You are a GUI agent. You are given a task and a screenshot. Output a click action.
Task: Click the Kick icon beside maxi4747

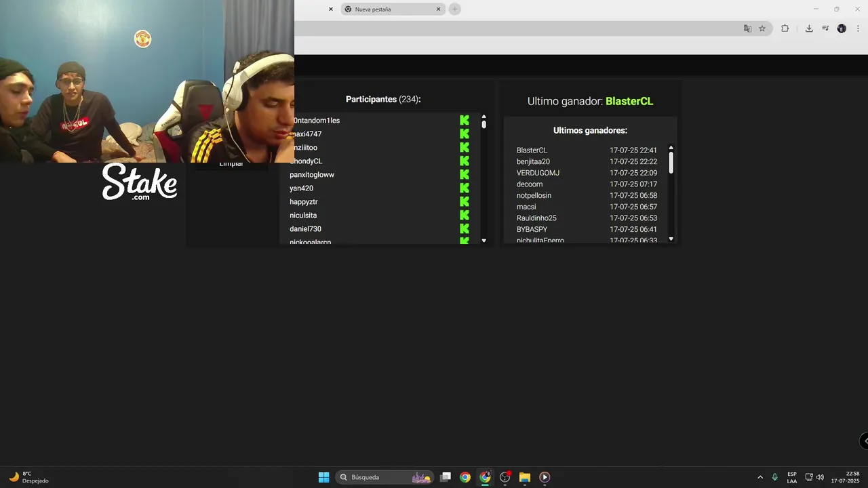point(465,134)
